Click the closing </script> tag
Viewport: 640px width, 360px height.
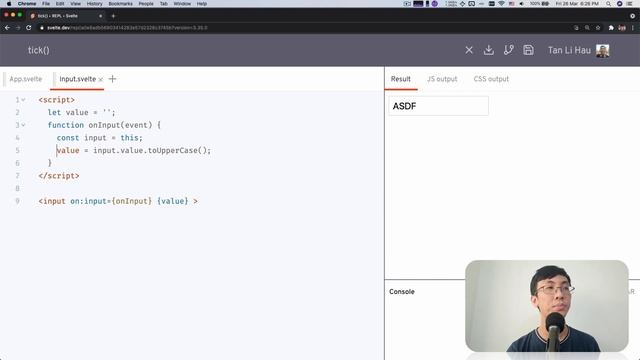(x=59, y=176)
